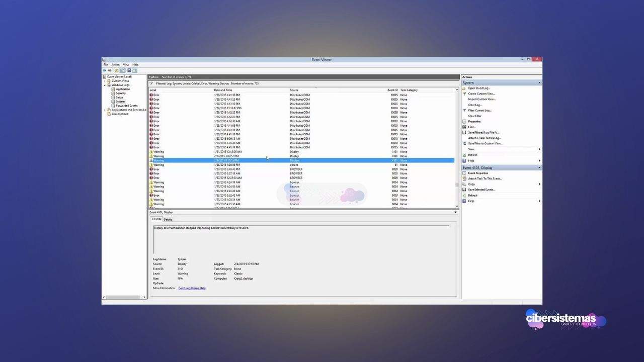Open Help submenu under the System actions
Image resolution: width=644 pixels, height=362 pixels.
pyautogui.click(x=539, y=160)
